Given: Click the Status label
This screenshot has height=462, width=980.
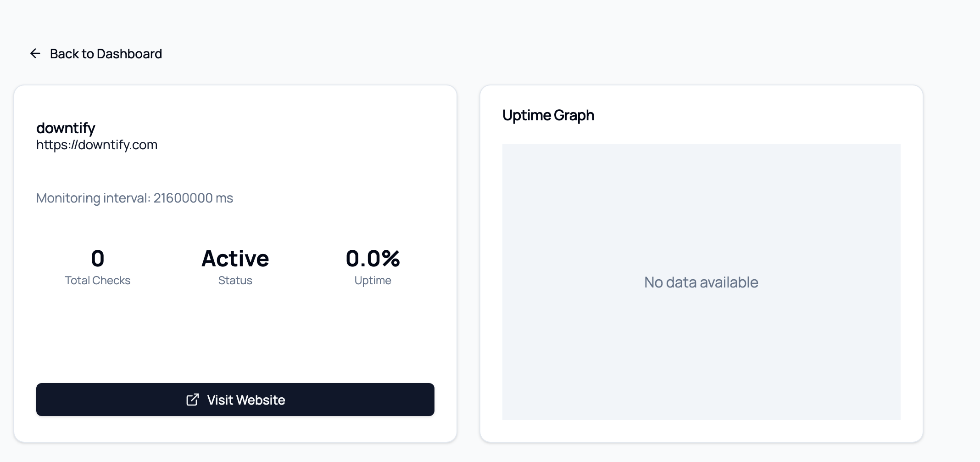Looking at the screenshot, I should (235, 281).
